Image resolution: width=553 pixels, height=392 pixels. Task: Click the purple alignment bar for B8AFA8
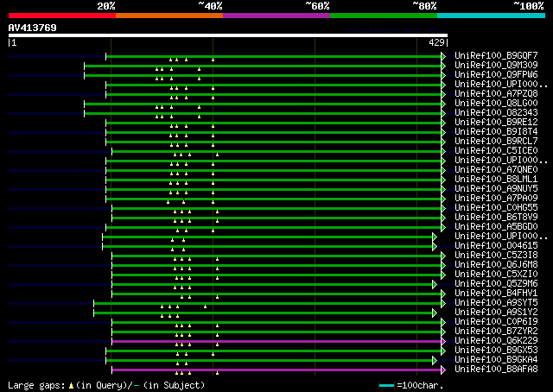(x=276, y=370)
